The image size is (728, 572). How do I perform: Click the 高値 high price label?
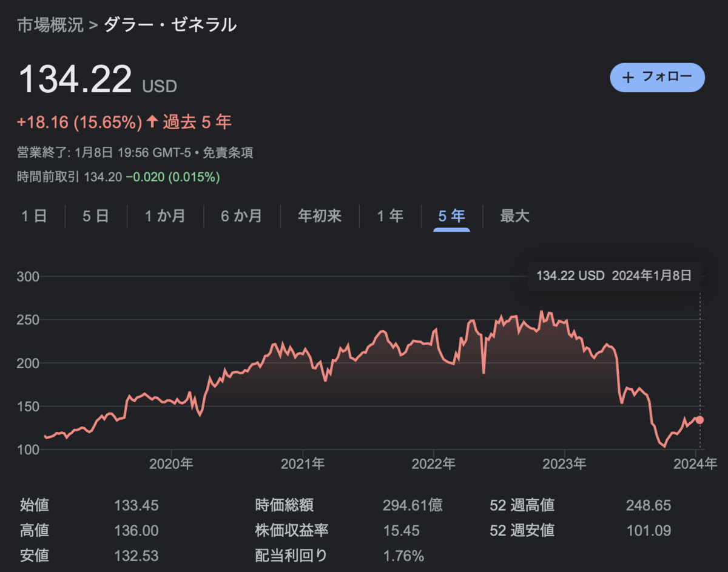tap(35, 531)
